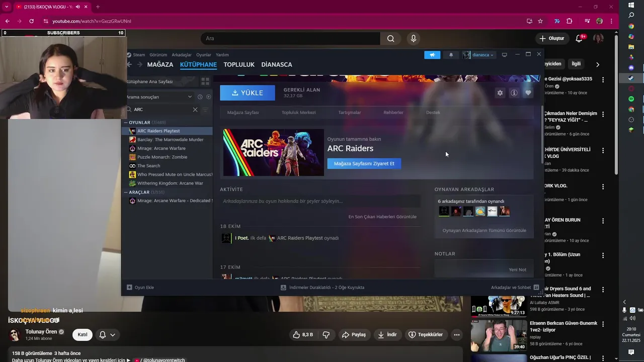Click the ready-to-play filter icon in Steam sidebar

tap(209, 97)
